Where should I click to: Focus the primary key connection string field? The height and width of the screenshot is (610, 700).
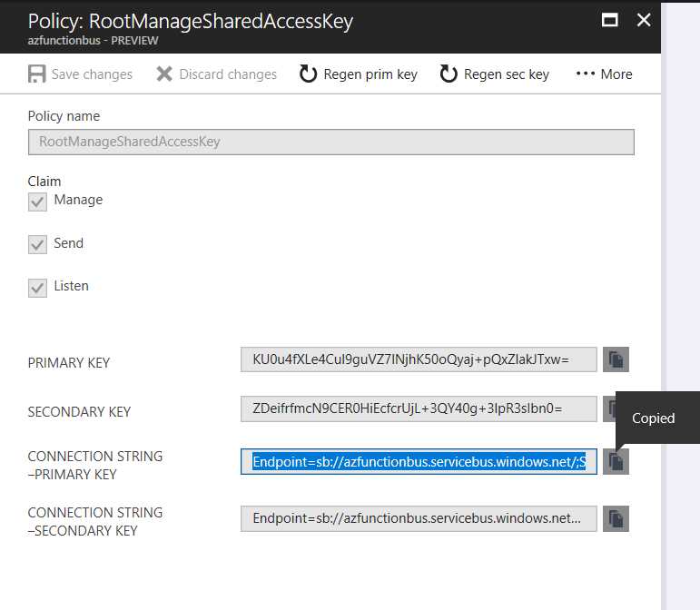[419, 462]
